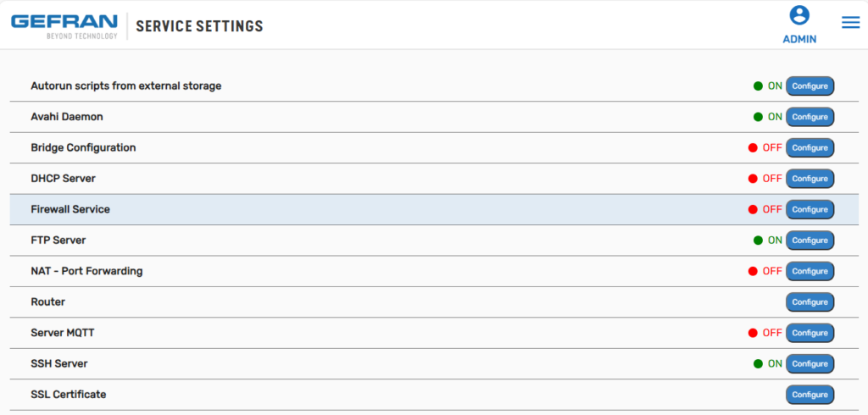Click the red OFF status dot for DHCP Server
Viewport: 868px width, 415px height.
(753, 179)
